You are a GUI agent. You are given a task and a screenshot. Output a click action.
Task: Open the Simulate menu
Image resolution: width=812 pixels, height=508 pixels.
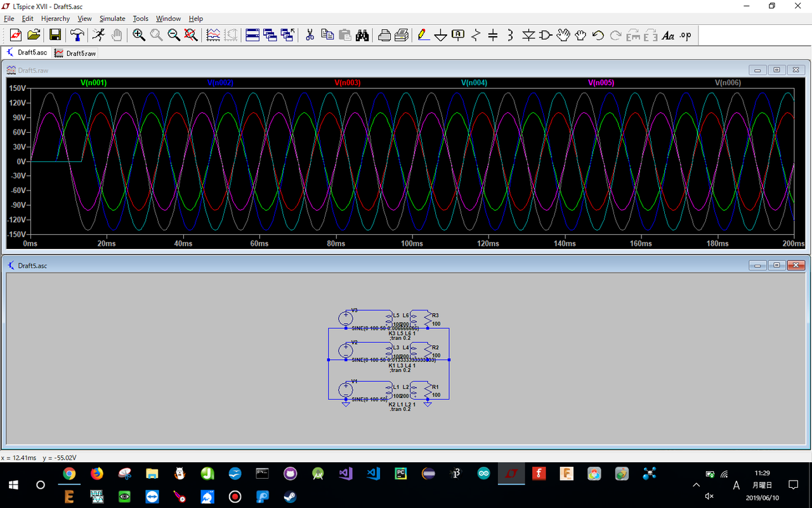click(x=112, y=18)
